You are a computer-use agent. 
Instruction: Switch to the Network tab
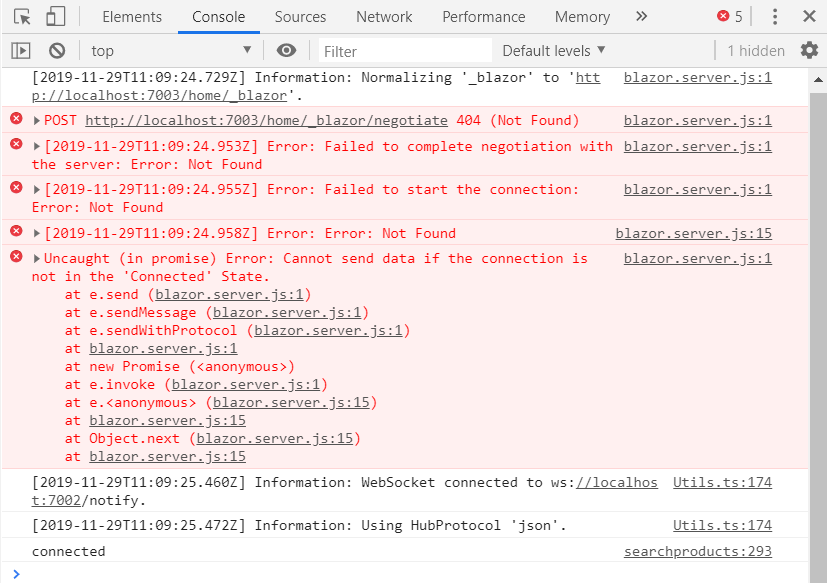384,17
